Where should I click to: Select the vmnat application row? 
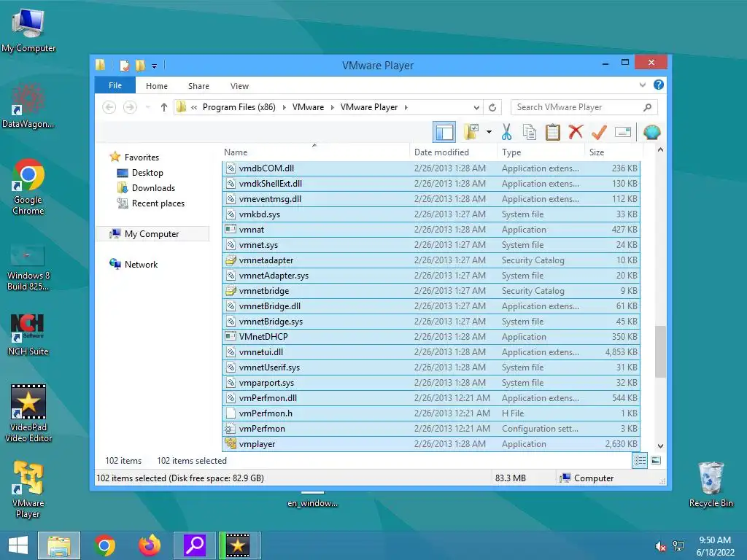coord(431,230)
